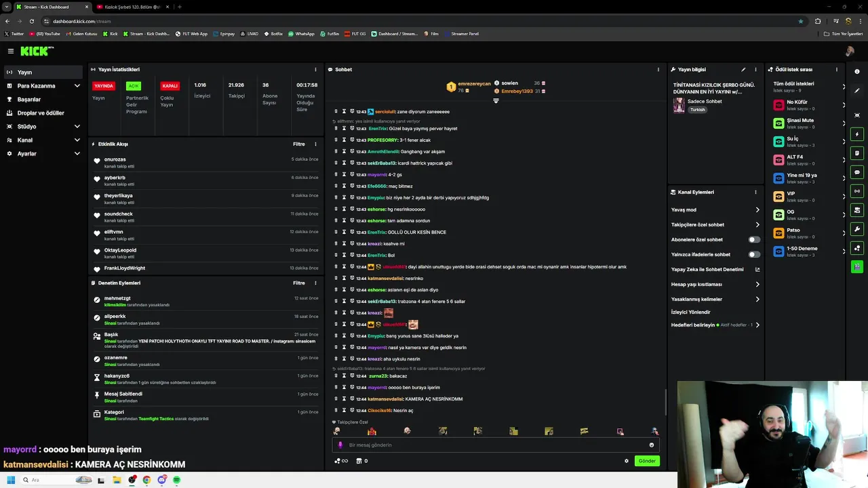Open Yayın İstatistikleri three-dot menu
The height and width of the screenshot is (488, 868).
point(315,69)
